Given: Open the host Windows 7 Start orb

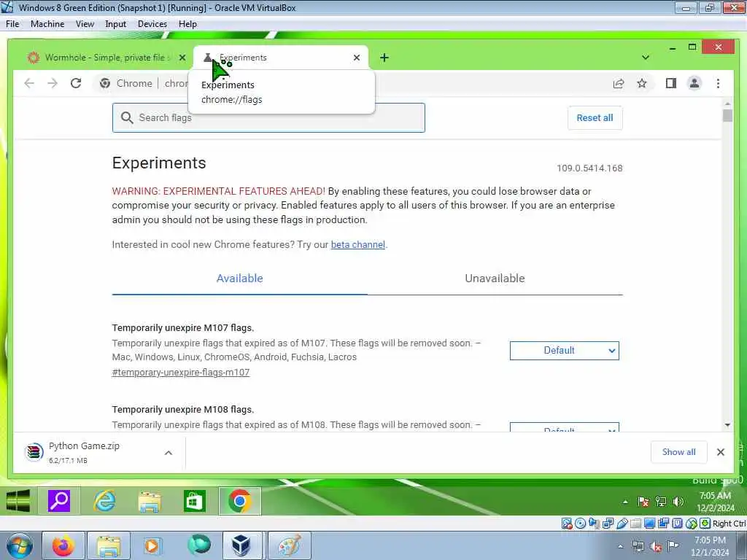Looking at the screenshot, I should [x=18, y=545].
